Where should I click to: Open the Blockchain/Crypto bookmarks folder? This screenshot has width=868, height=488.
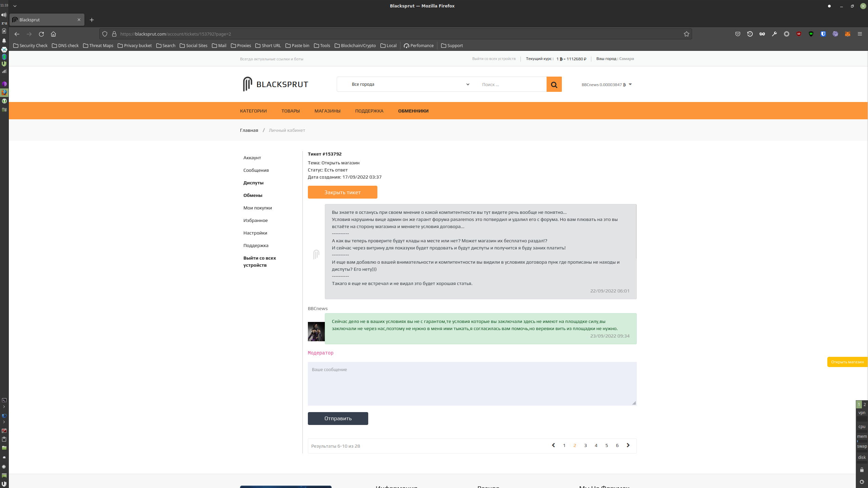(355, 45)
